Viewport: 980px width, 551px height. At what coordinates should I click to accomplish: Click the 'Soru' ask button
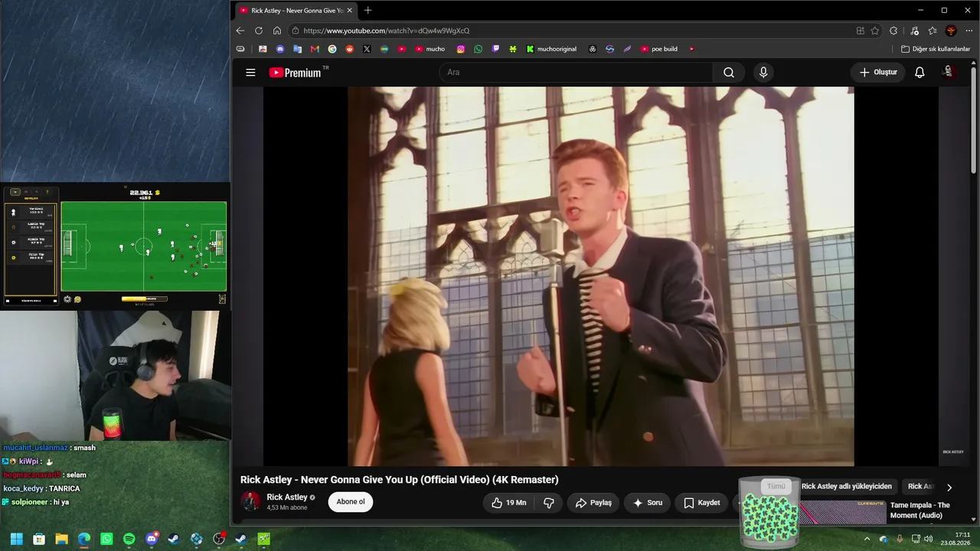click(x=647, y=503)
